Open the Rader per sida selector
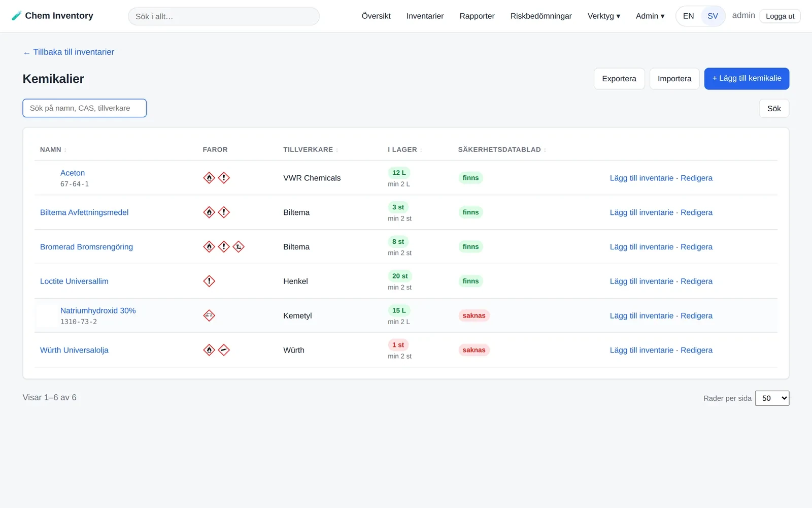This screenshot has height=508, width=812. 772,398
